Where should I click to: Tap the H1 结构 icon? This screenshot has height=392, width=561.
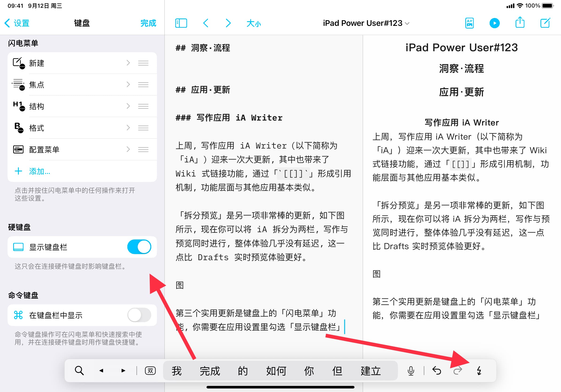point(19,106)
